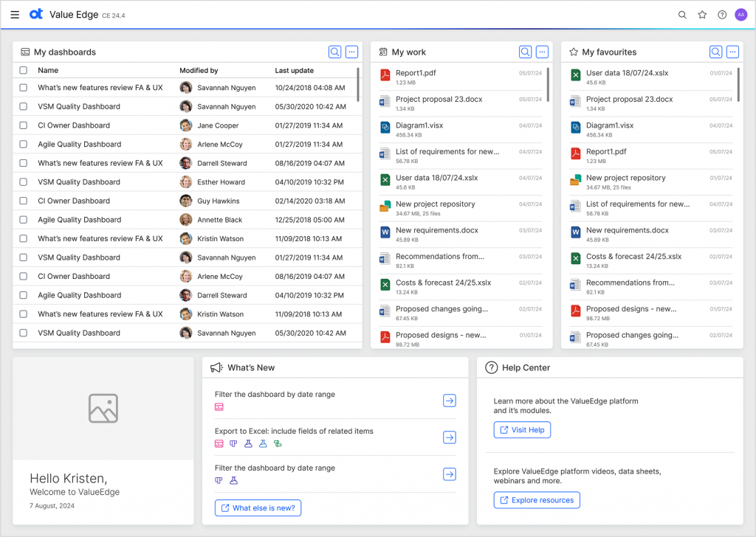Click the My dashboards vertical scrollbar
This screenshot has height=537, width=756.
(x=359, y=85)
